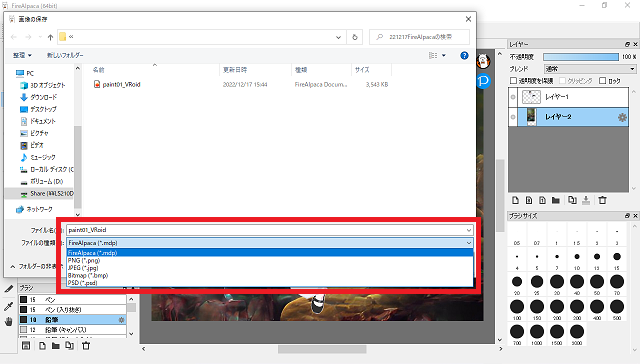Click the new layer icon in layer panel
The width and height of the screenshot is (640, 364).
pyautogui.click(x=516, y=200)
